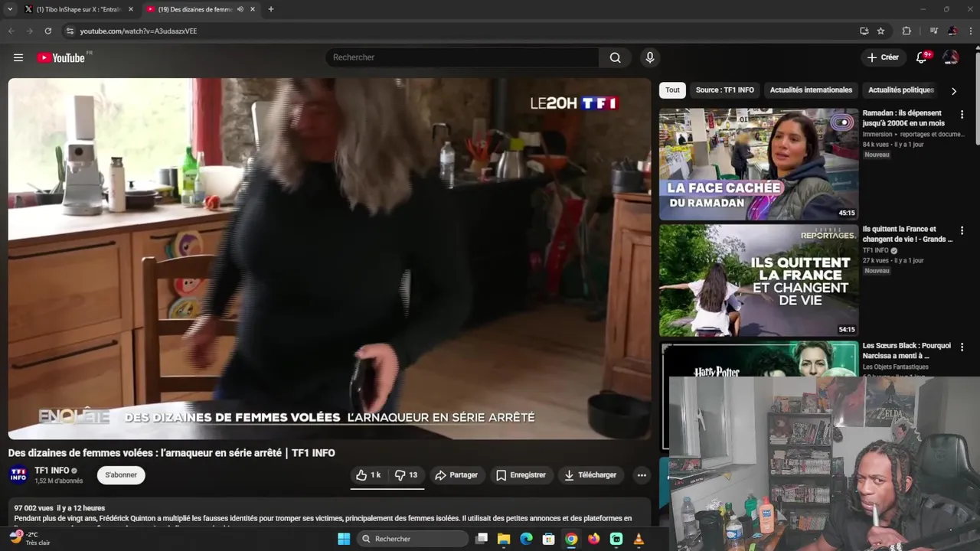
Task: Click the YouTube search field
Action: click(462, 57)
